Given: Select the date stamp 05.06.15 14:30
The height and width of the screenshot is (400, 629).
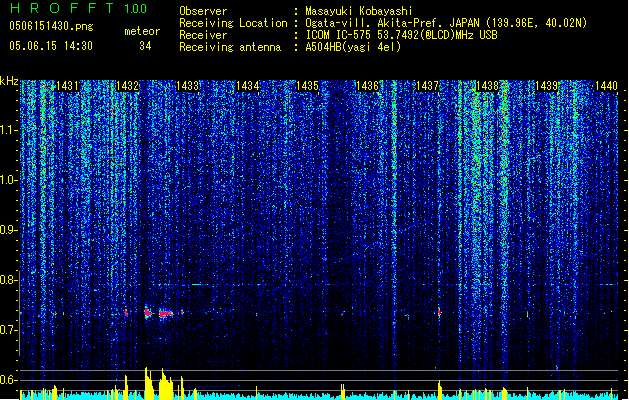Looking at the screenshot, I should point(51,46).
